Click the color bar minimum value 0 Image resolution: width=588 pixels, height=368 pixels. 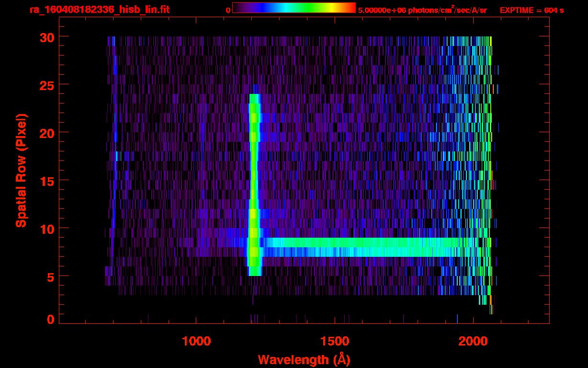pyautogui.click(x=228, y=10)
